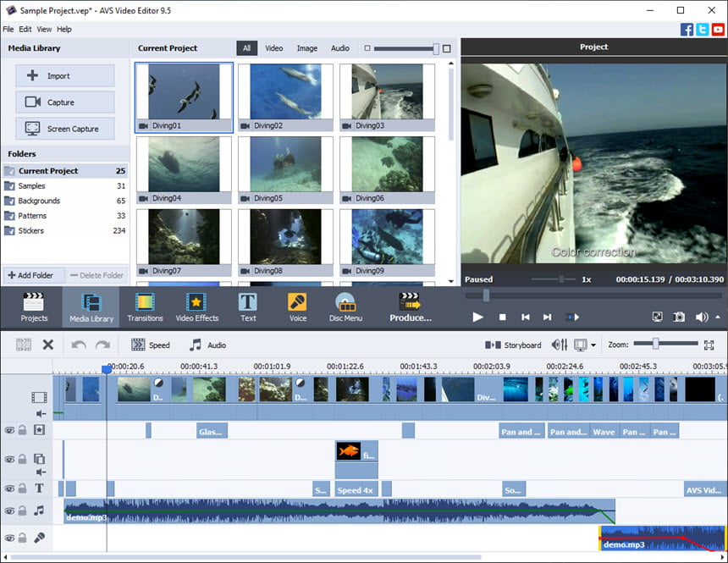
Task: Open the File menu
Action: point(8,30)
